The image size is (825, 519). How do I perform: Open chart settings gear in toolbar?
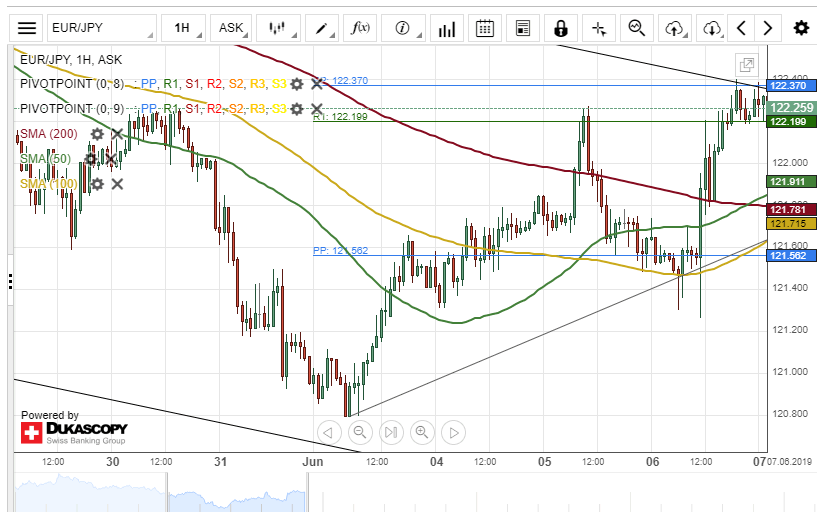[801, 28]
